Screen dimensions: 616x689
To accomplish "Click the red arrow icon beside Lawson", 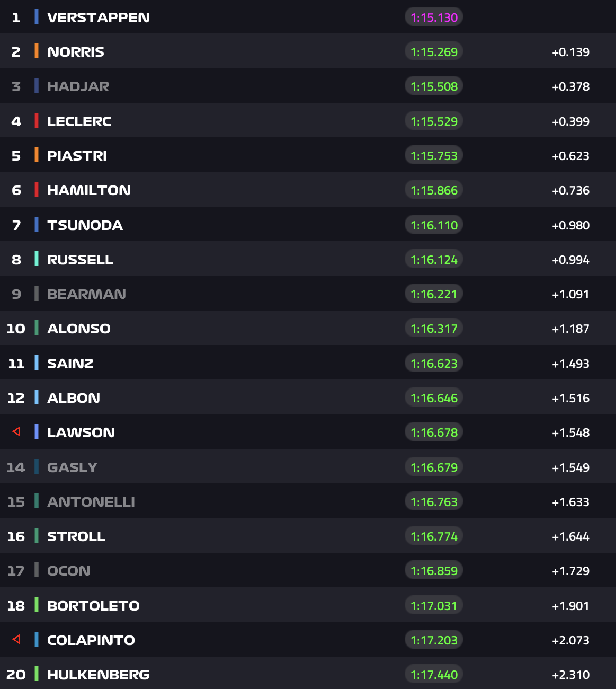I will 16,432.
